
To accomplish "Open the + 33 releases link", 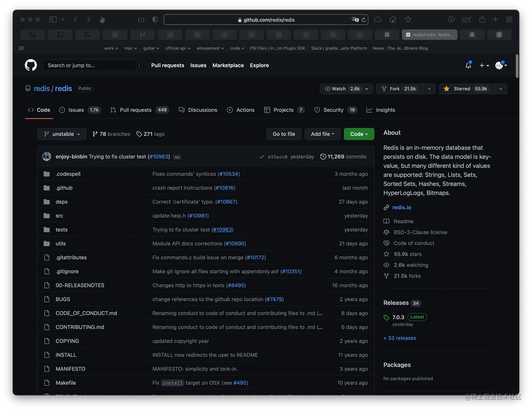I will (x=400, y=338).
